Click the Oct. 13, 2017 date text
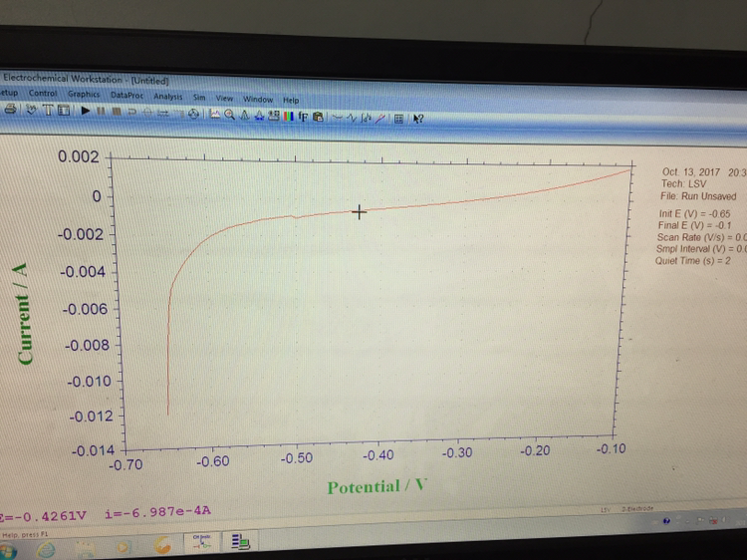This screenshot has height=560, width=747. click(691, 172)
